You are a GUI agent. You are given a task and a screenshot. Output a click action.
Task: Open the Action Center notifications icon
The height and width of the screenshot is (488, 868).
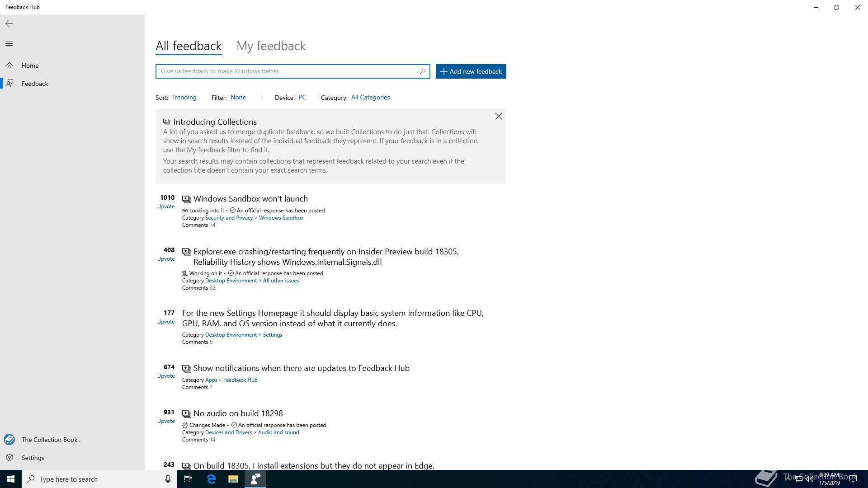tap(853, 479)
